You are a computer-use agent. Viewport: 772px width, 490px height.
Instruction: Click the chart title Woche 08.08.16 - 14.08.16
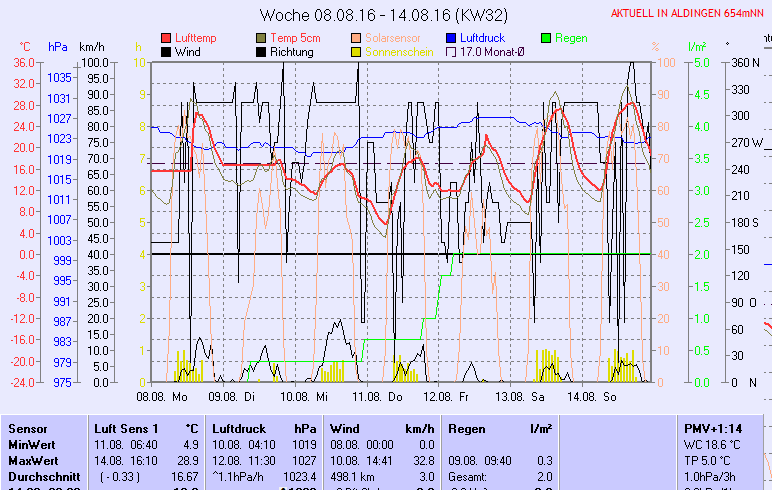pos(385,15)
